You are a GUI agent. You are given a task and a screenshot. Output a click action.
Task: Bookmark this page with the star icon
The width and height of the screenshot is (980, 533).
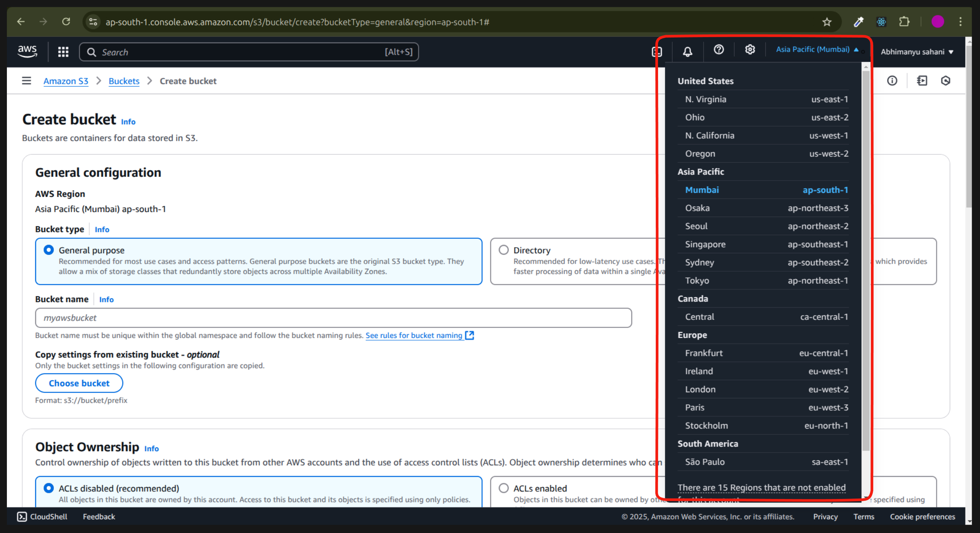click(827, 22)
